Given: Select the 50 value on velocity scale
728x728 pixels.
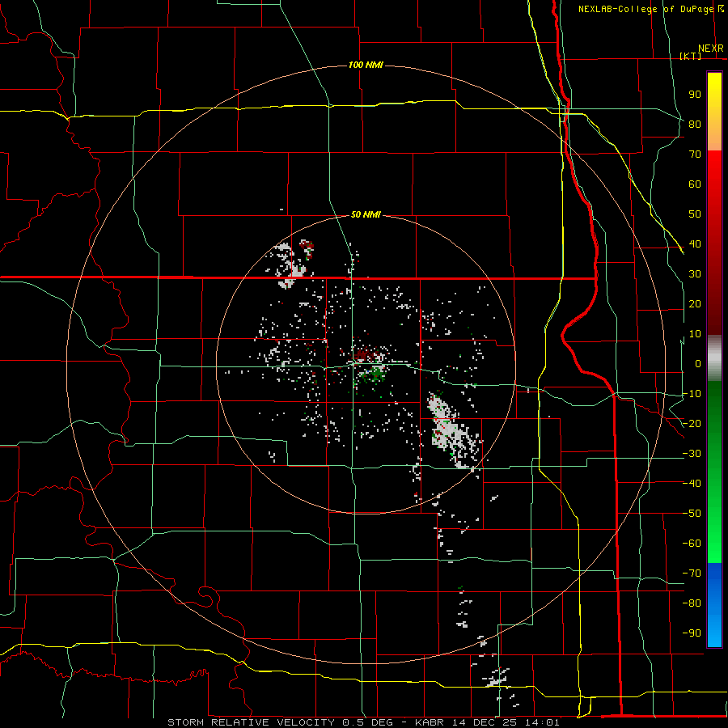Looking at the screenshot, I should tap(695, 214).
